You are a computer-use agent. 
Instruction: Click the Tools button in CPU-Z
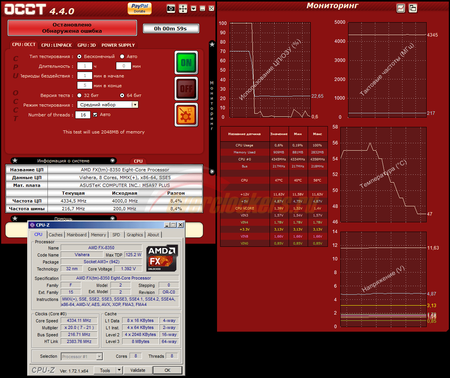(x=105, y=370)
